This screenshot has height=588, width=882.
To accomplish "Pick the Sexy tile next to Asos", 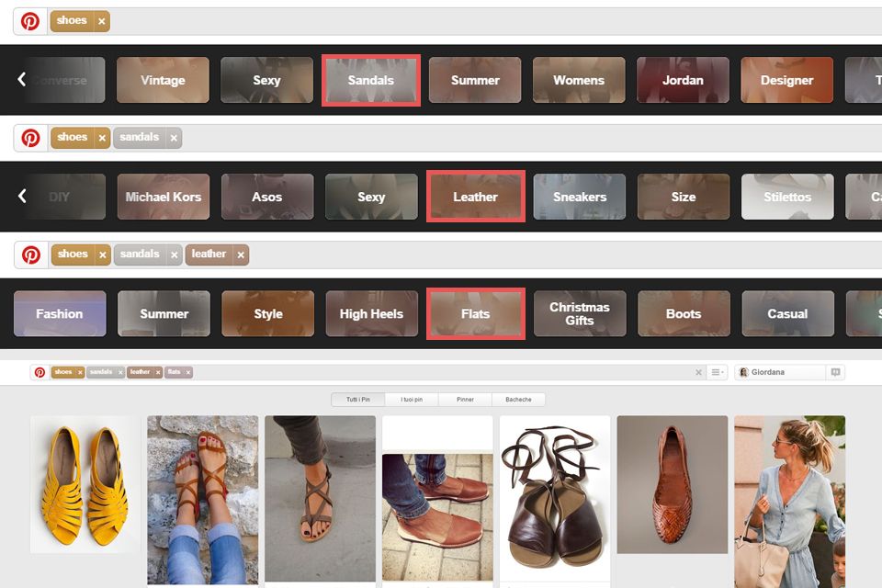I will [371, 197].
